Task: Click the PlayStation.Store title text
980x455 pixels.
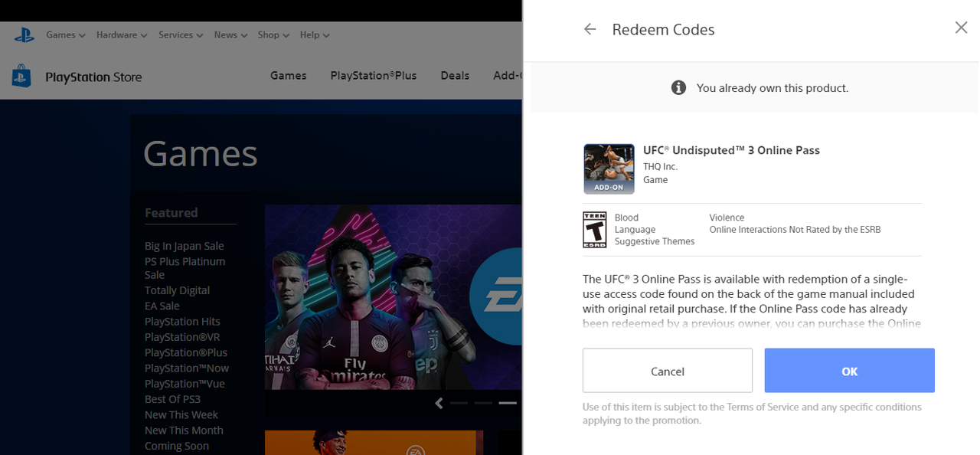Action: point(93,77)
